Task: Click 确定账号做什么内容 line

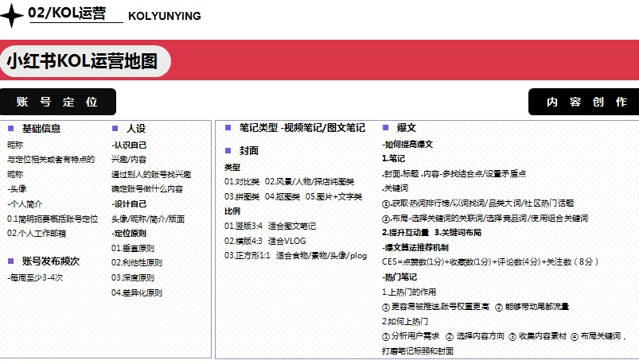Action: 147,189
